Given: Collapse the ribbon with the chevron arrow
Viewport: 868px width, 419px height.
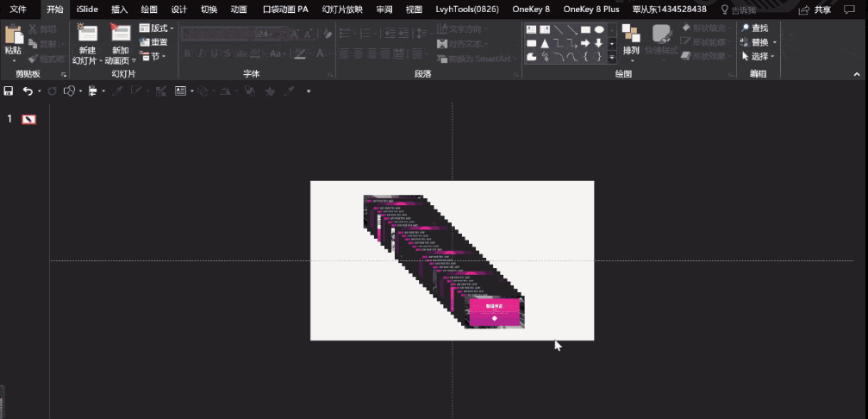Looking at the screenshot, I should tap(858, 75).
